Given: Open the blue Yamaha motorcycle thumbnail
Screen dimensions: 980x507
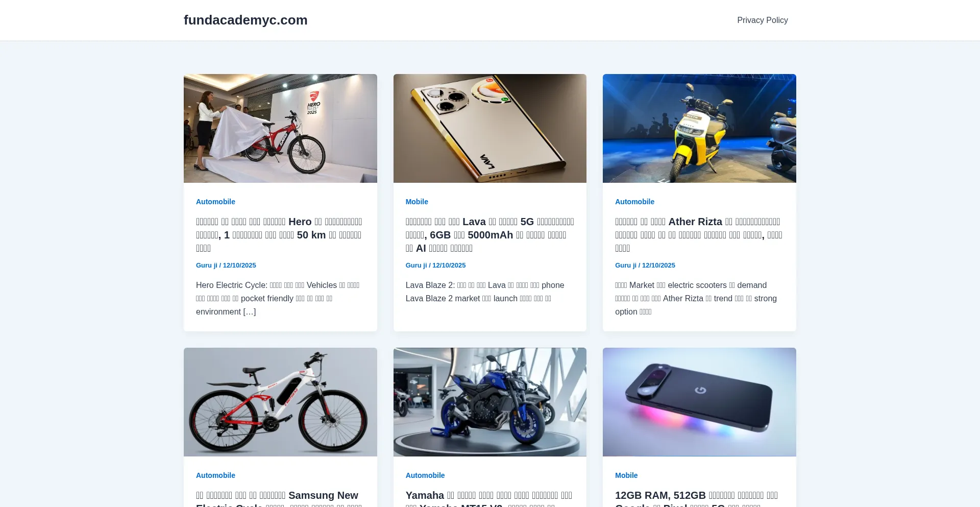Looking at the screenshot, I should tap(489, 402).
